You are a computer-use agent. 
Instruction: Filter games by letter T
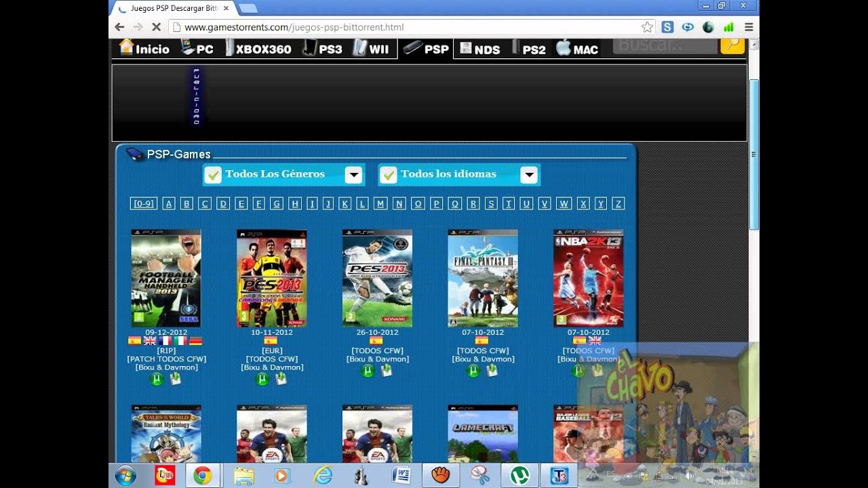click(x=508, y=203)
